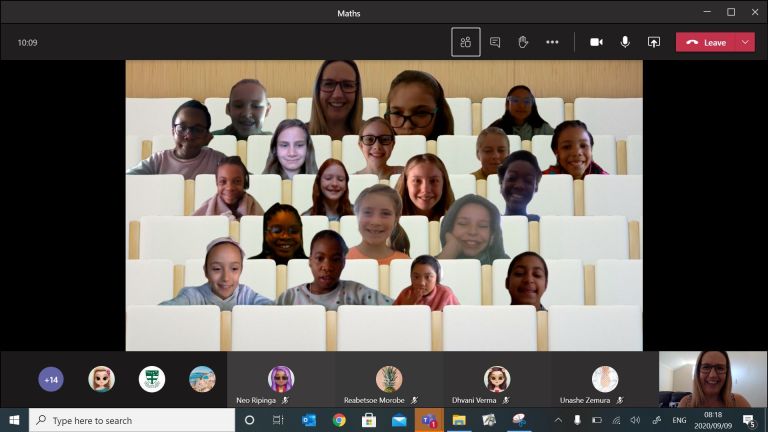This screenshot has width=768, height=432.
Task: Click the self-view video thumbnail
Action: (x=713, y=379)
